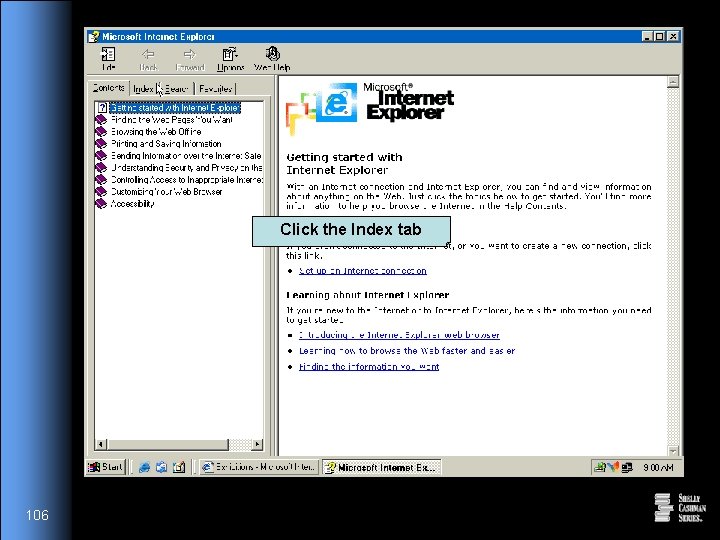Click help pane scroll down arrow
720x540 pixels.
point(673,450)
